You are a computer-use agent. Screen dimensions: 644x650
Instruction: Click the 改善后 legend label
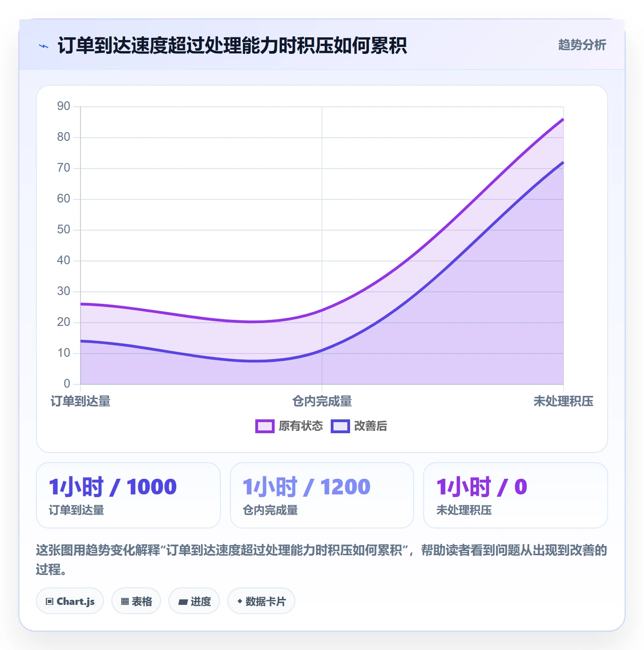coord(370,426)
